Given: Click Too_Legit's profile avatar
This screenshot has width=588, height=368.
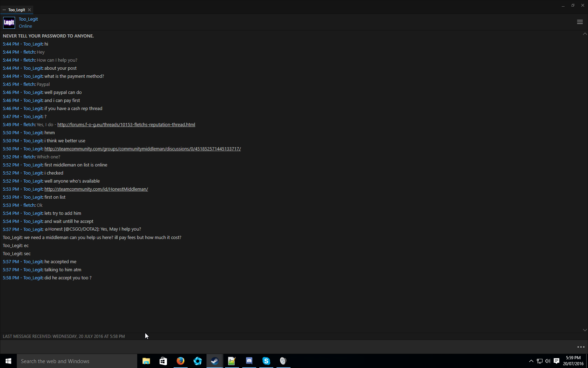Looking at the screenshot, I should tap(9, 22).
